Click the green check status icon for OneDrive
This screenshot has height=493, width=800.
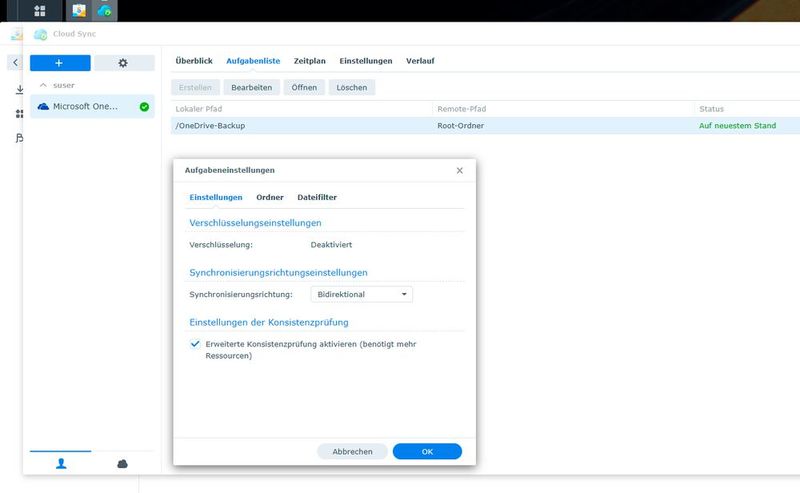(x=144, y=107)
